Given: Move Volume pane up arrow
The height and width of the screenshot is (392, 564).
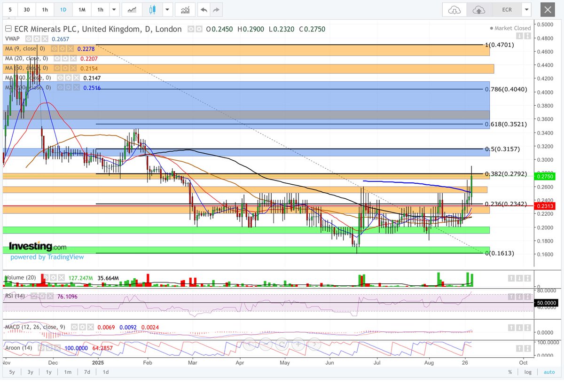Looking at the screenshot, I should coord(511,278).
